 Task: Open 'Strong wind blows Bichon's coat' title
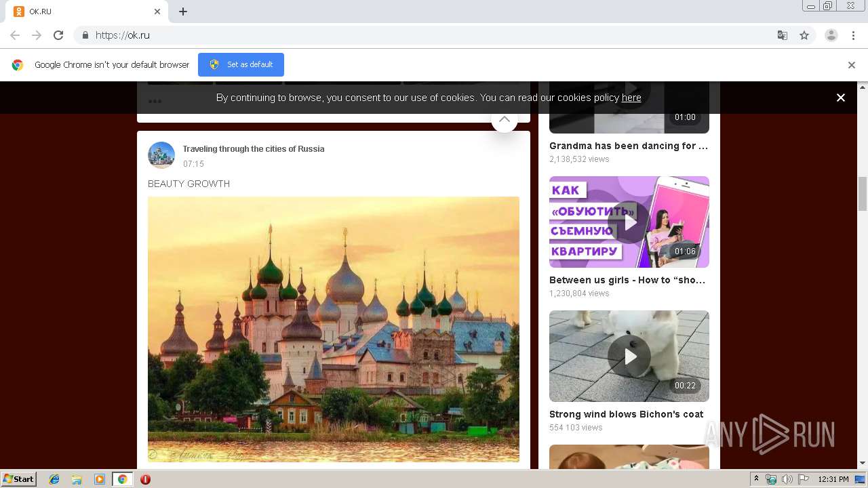626,414
